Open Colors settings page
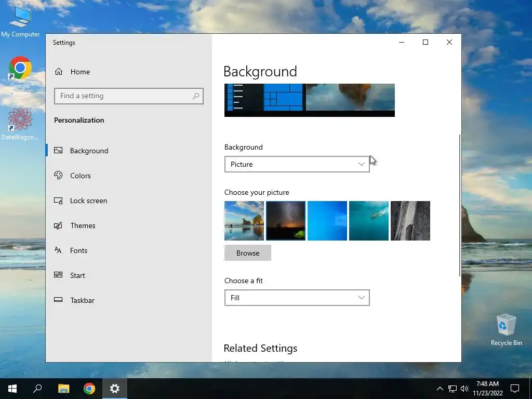 coord(129,176)
